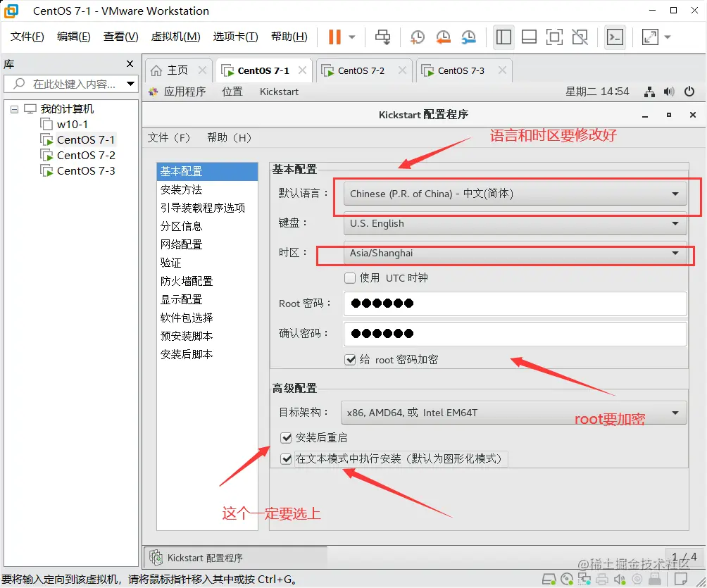Select 引导装载程序选项 in the sidebar
The width and height of the screenshot is (707, 588).
207,208
